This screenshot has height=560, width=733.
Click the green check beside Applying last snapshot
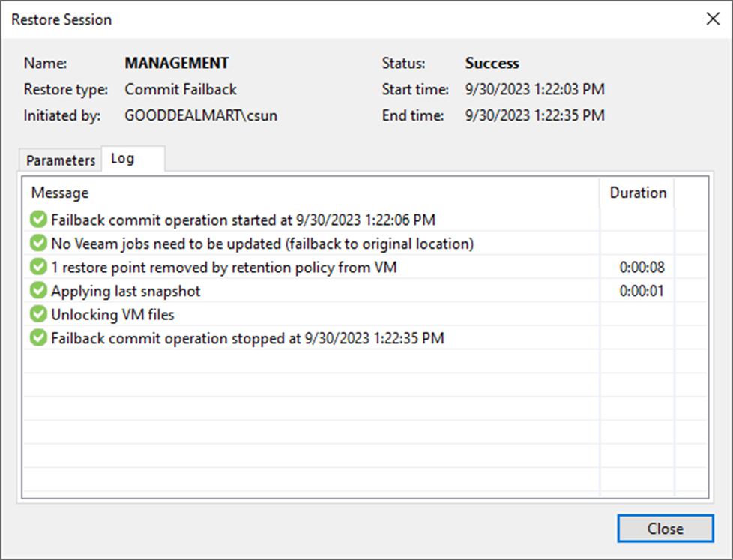coord(38,291)
